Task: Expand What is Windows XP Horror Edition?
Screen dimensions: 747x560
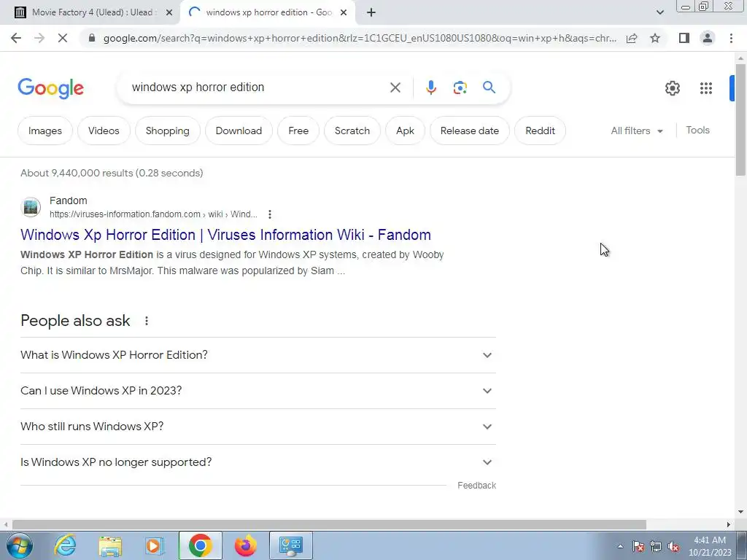Action: [258, 355]
